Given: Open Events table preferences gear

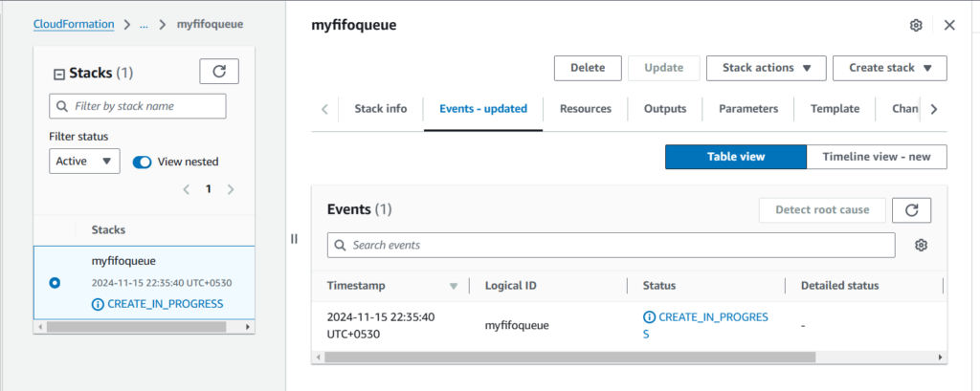Looking at the screenshot, I should point(921,246).
